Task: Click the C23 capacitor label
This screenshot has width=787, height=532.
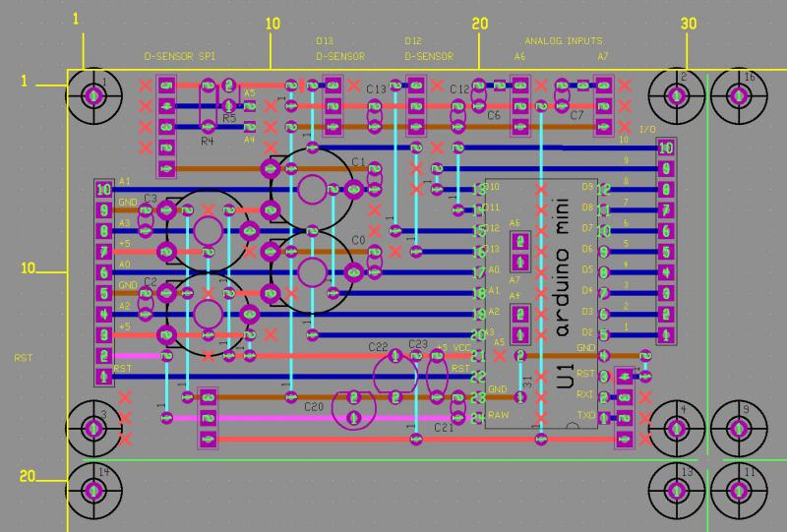Action: 417,344
